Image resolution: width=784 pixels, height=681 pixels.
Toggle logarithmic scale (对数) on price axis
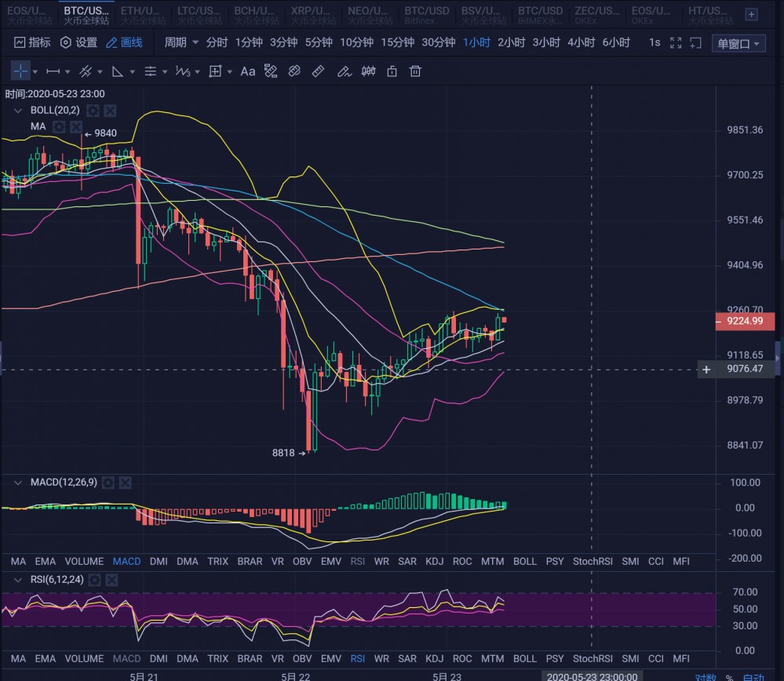(705, 676)
